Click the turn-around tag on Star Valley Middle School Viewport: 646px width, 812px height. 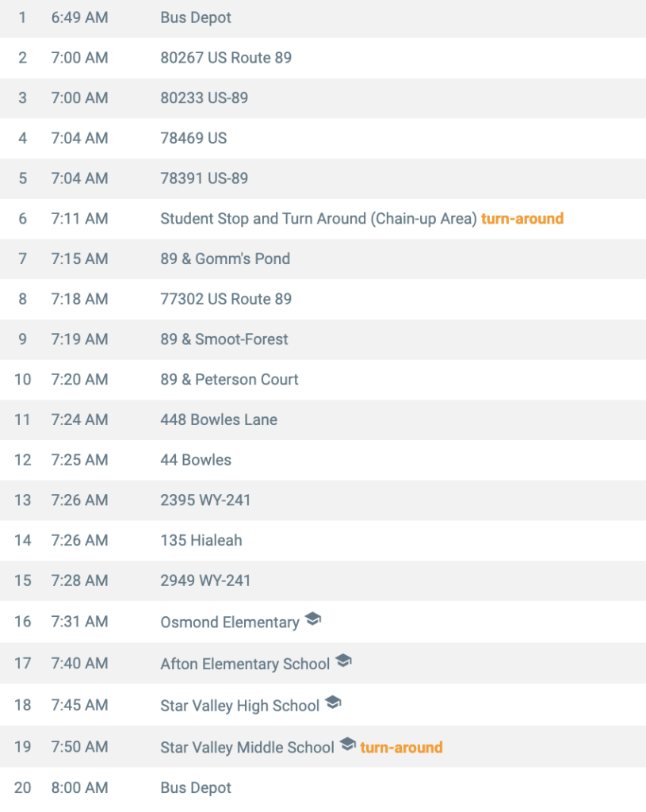click(x=401, y=747)
